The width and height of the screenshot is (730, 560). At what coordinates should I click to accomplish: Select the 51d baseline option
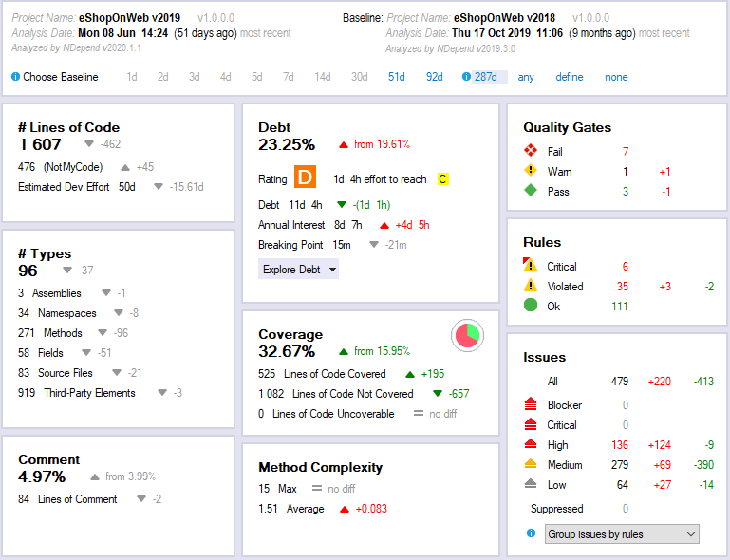396,77
